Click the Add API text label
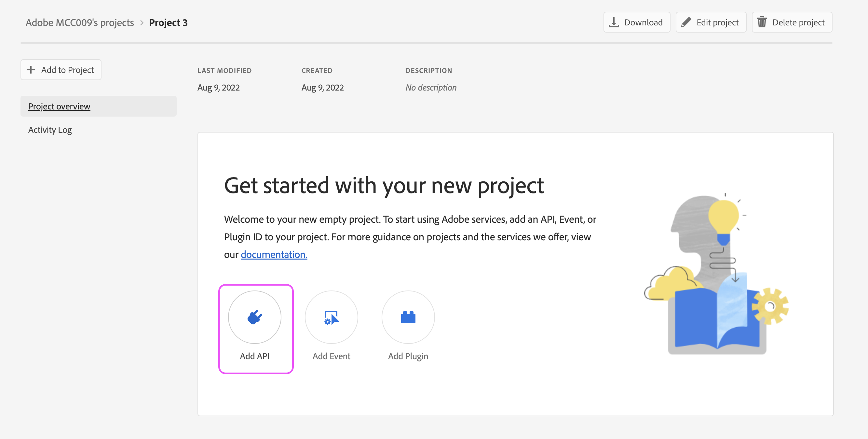This screenshot has width=868, height=439. click(254, 356)
